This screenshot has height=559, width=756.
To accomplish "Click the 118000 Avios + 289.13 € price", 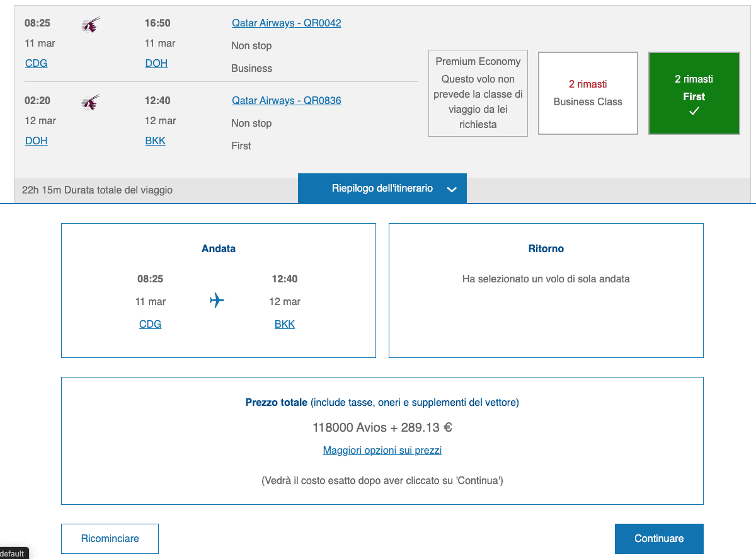I will coord(382,427).
